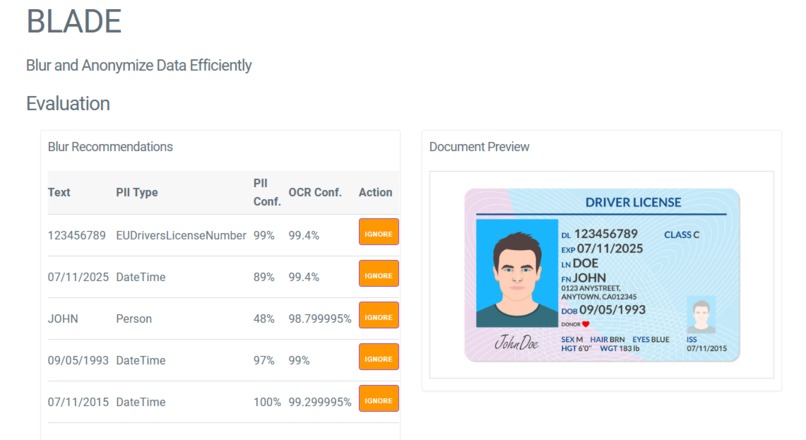
Task: Click the red donor heart icon
Action: pyautogui.click(x=585, y=324)
